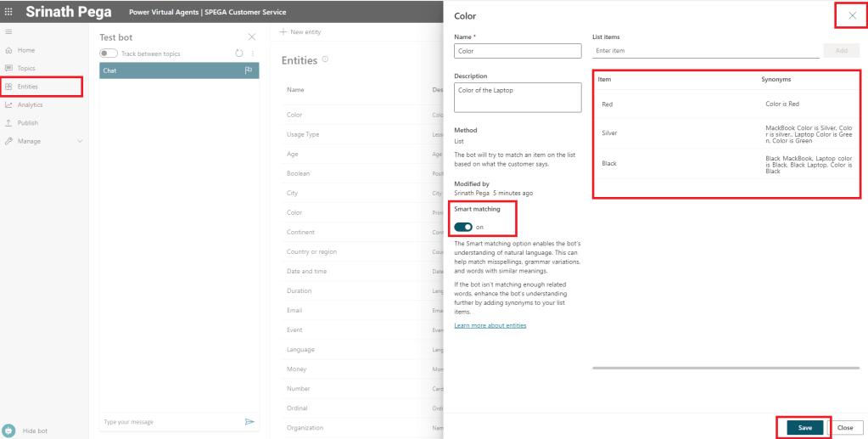Click New entity in the toolbar

[x=301, y=32]
